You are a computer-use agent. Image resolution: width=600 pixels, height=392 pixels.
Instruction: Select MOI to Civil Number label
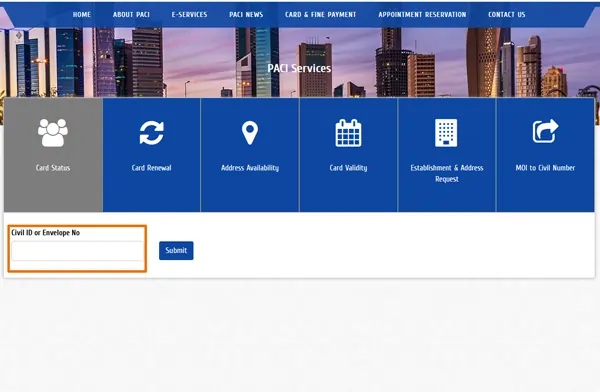point(545,168)
